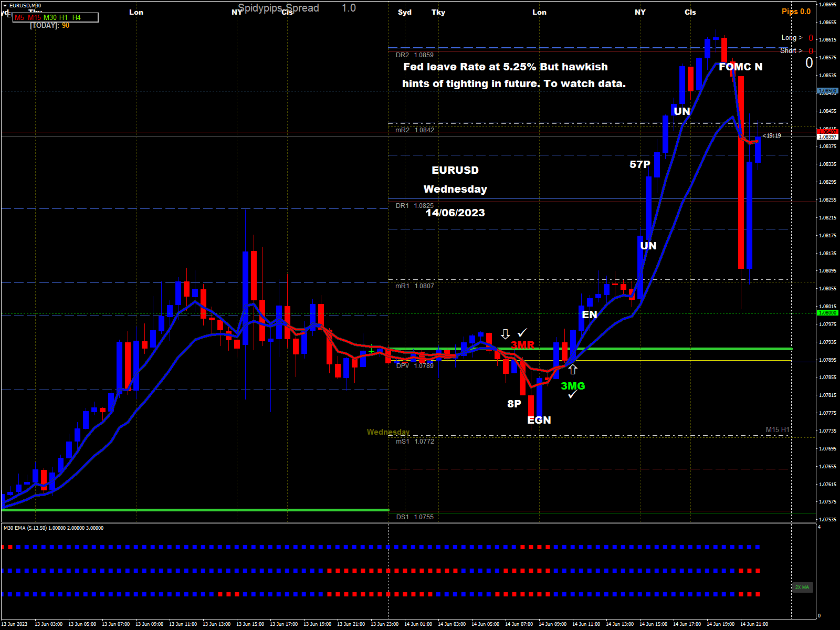
Task: Select the UN label above EN
Action: [x=648, y=246]
